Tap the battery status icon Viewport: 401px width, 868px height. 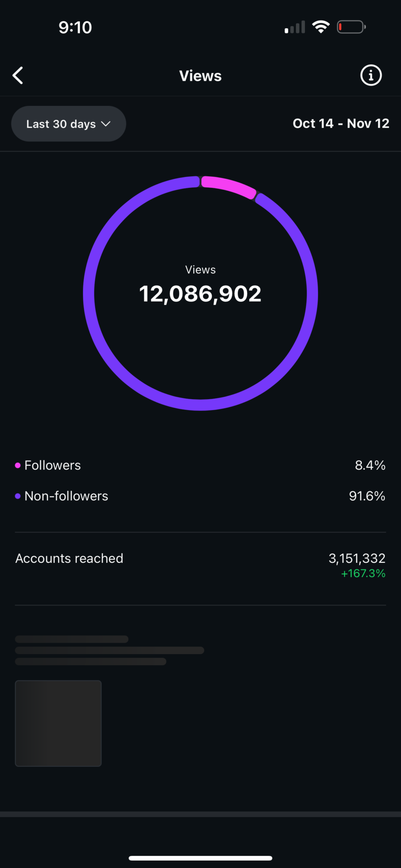point(351,27)
